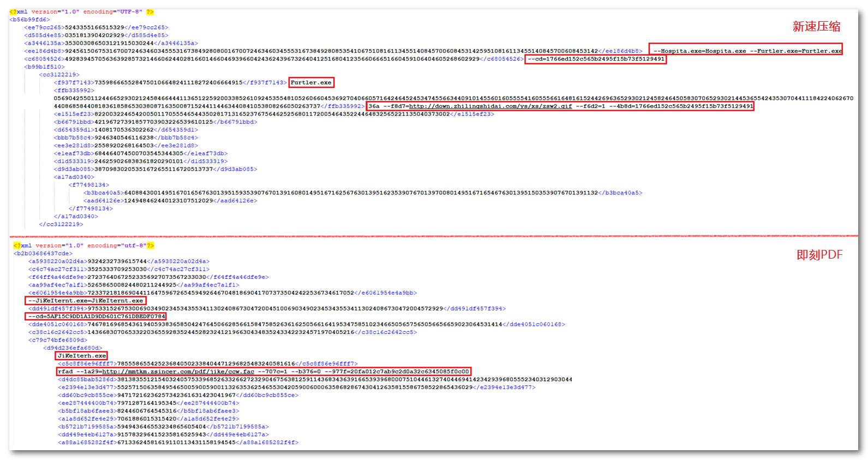Click the opening tag <b2b03686437cde>
This screenshot has height=460, width=868.
[x=43, y=254]
